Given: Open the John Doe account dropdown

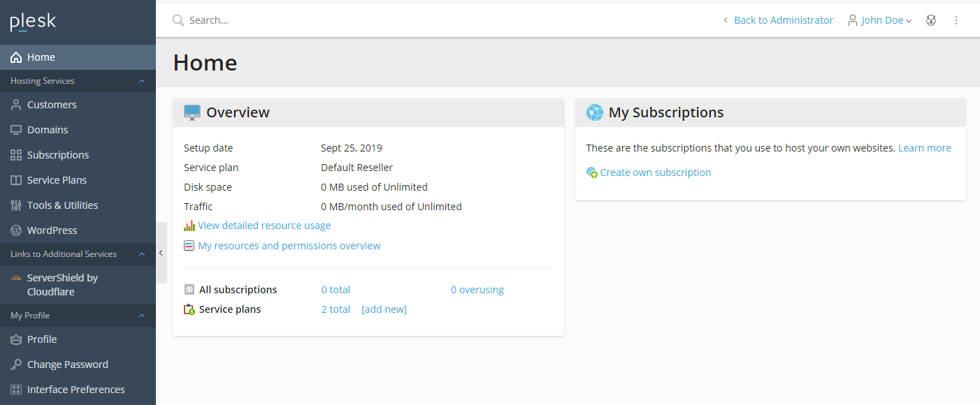Looking at the screenshot, I should point(880,20).
